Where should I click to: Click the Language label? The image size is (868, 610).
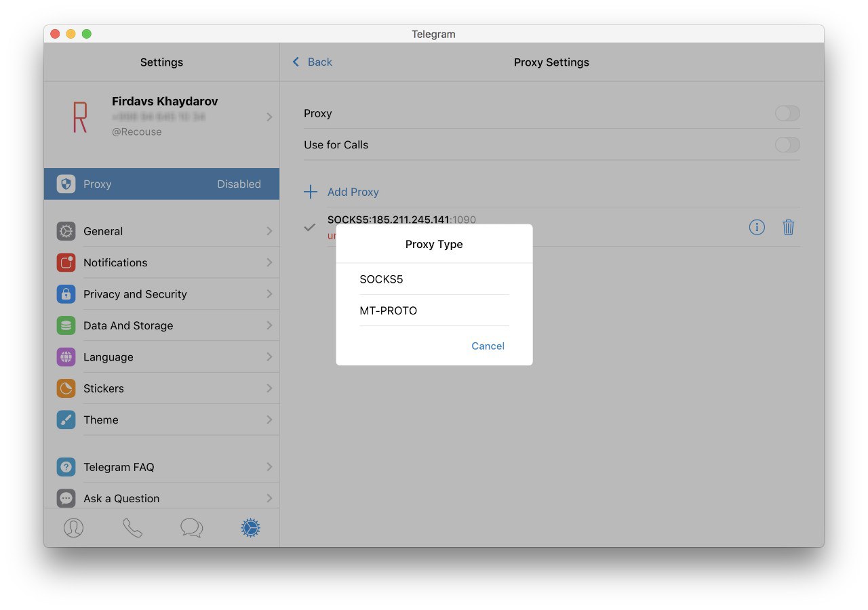[x=108, y=357]
